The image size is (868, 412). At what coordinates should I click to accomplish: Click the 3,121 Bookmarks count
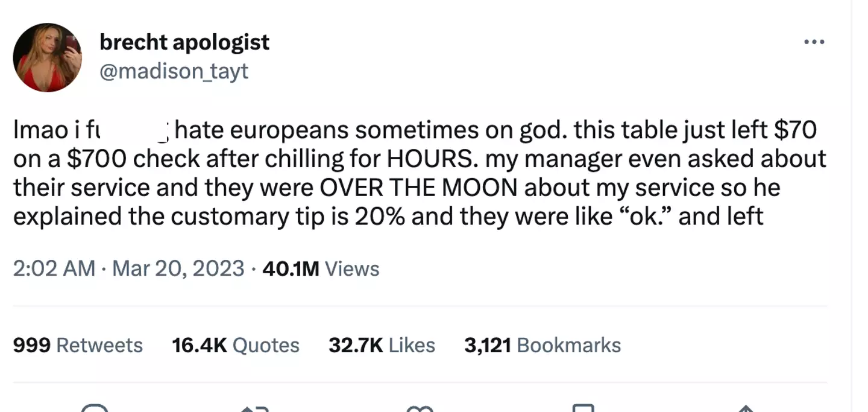pos(542,345)
